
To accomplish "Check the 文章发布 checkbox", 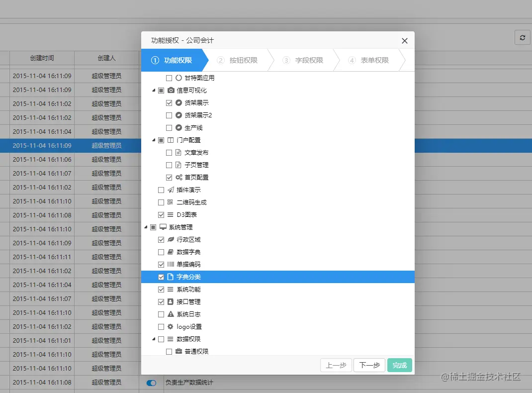I will click(169, 153).
